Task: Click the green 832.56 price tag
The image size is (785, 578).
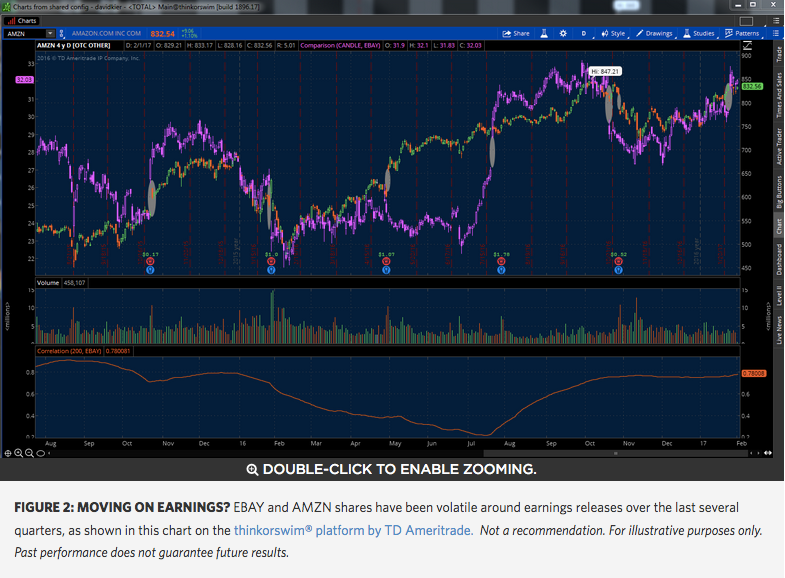Action: (752, 87)
